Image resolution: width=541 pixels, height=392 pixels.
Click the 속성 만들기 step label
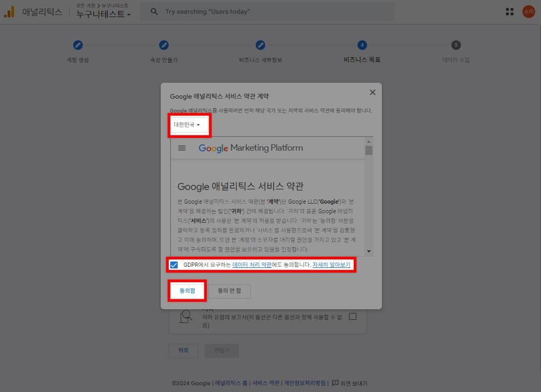point(164,60)
